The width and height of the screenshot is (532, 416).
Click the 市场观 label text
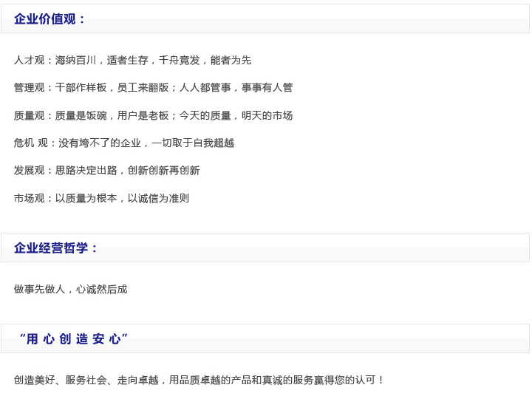click(x=29, y=198)
